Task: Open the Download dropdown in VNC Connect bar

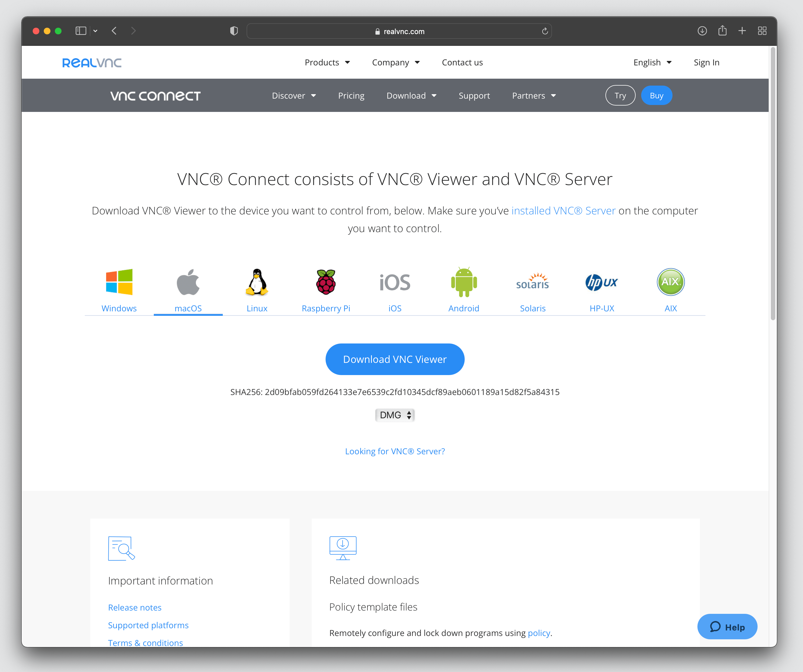Action: tap(411, 96)
